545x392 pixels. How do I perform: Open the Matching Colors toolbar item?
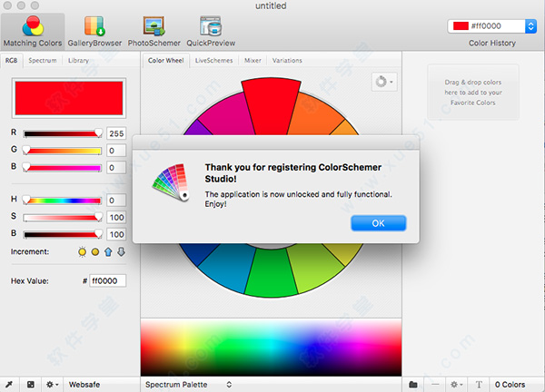click(x=33, y=32)
